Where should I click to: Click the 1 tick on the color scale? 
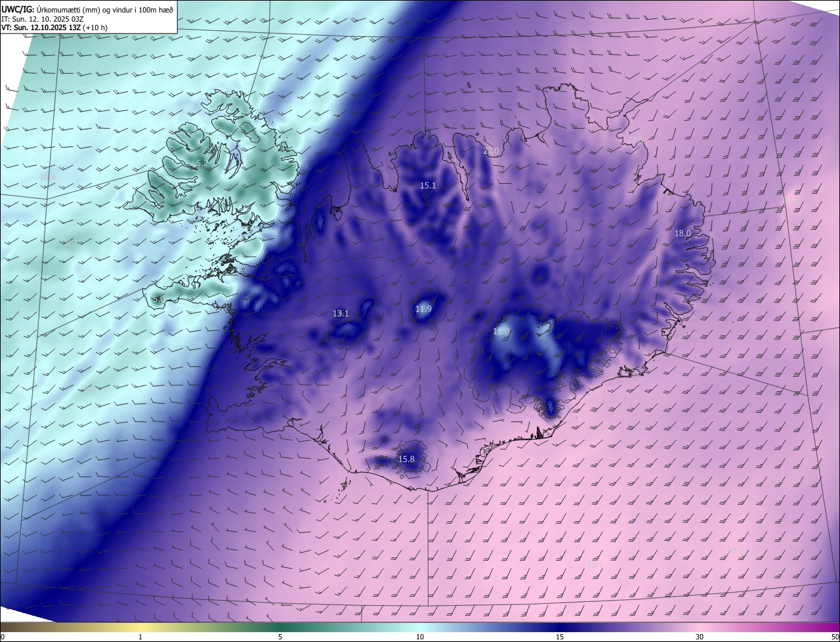pyautogui.click(x=140, y=637)
